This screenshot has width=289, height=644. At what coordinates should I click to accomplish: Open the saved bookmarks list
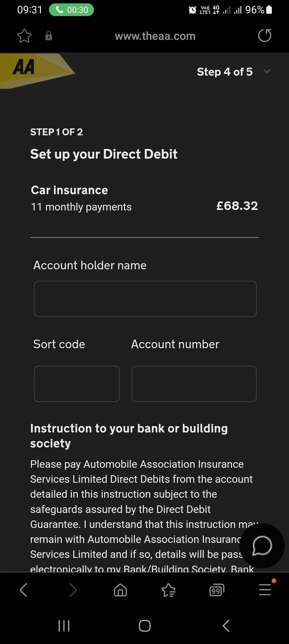[169, 590]
